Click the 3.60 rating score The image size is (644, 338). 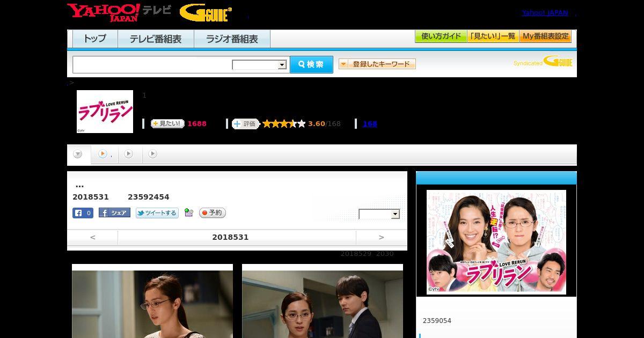pyautogui.click(x=317, y=124)
